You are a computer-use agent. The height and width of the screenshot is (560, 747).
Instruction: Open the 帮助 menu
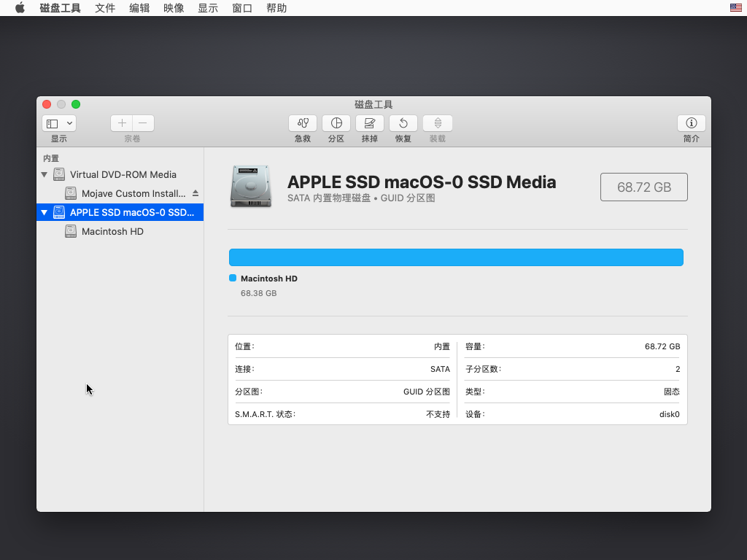(x=276, y=8)
